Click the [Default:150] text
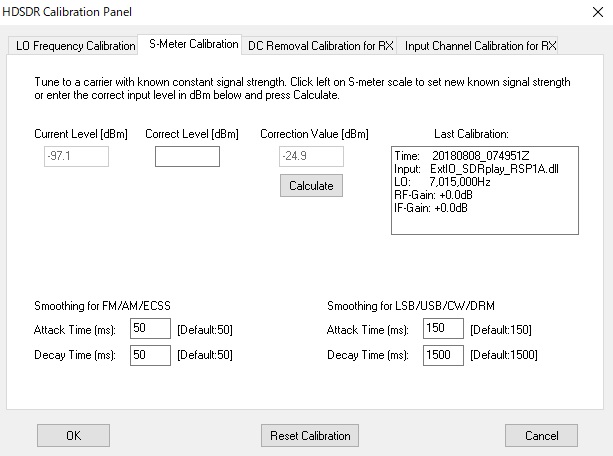The image size is (613, 456). coord(501,330)
